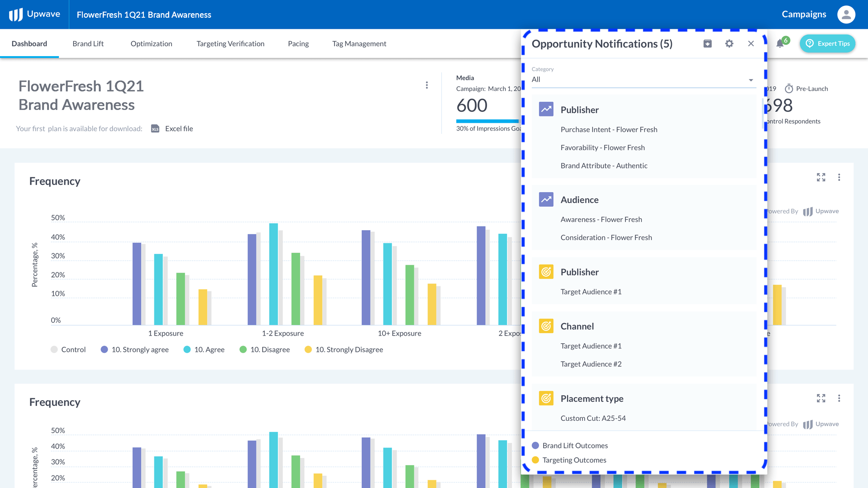Click the Publisher targeting icon
This screenshot has width=868, height=488.
pos(546,272)
